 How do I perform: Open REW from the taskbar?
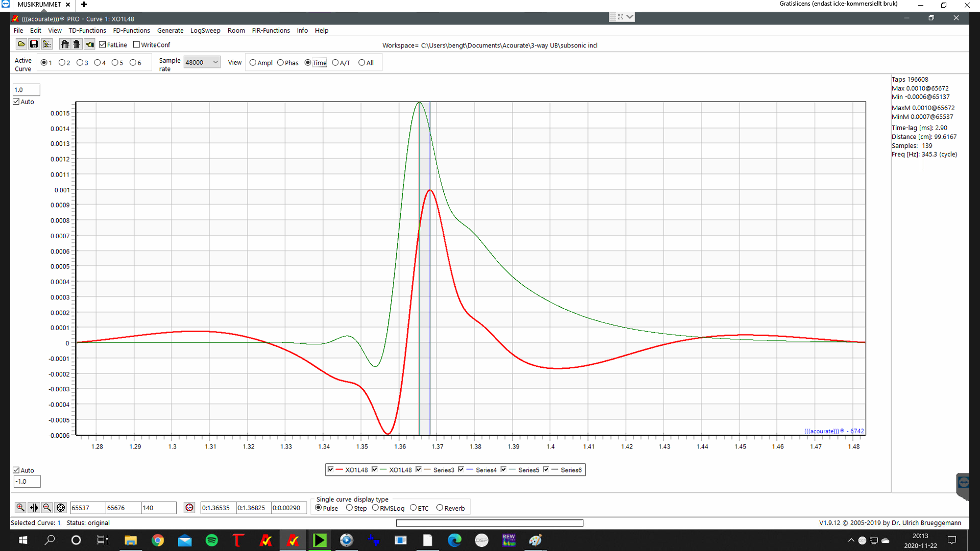coord(508,540)
